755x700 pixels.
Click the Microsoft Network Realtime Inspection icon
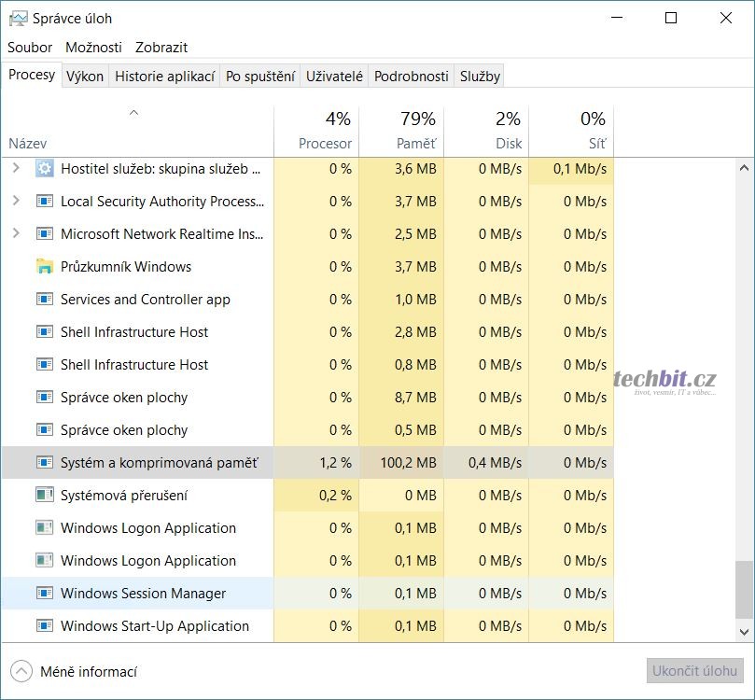pyautogui.click(x=45, y=233)
